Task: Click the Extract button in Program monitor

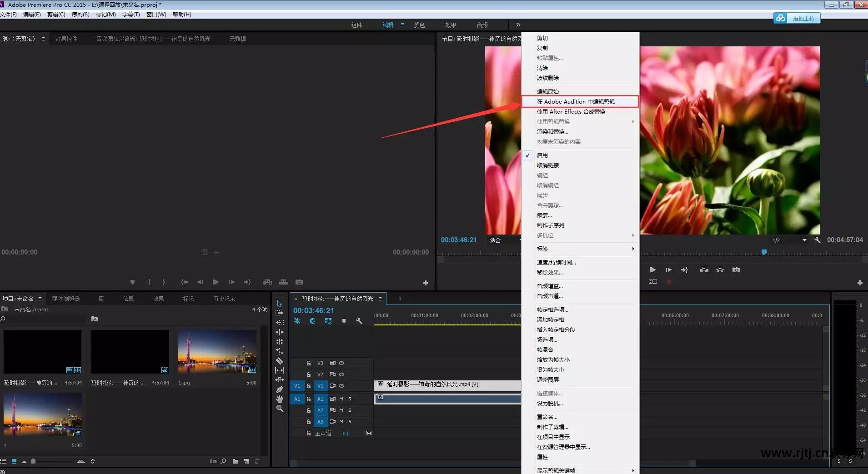Action: [x=720, y=270]
